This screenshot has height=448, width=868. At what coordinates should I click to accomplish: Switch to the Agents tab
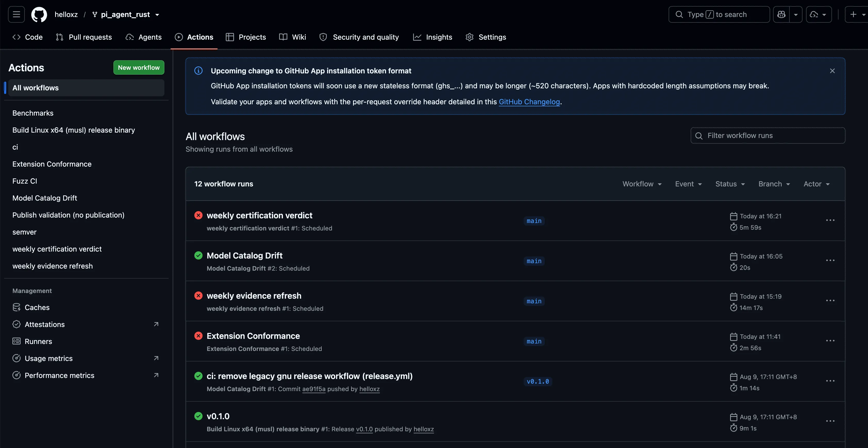(144, 37)
